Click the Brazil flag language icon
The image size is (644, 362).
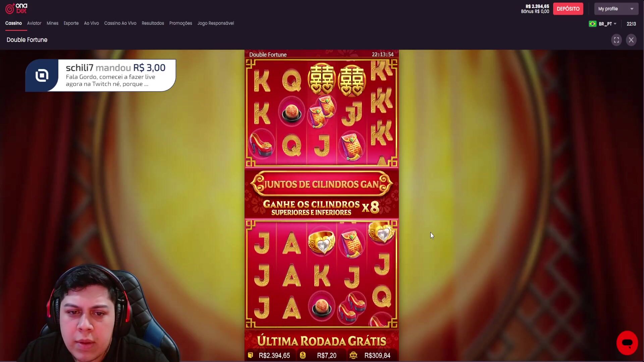click(592, 24)
